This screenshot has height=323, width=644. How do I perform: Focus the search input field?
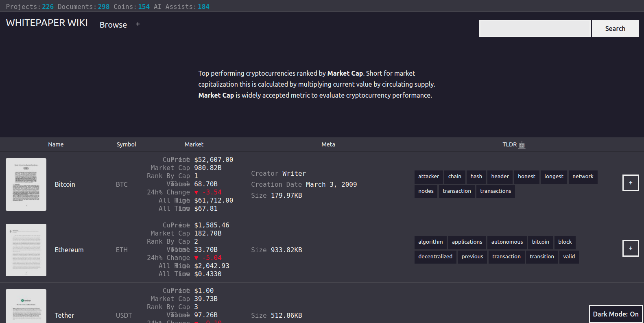[535, 28]
